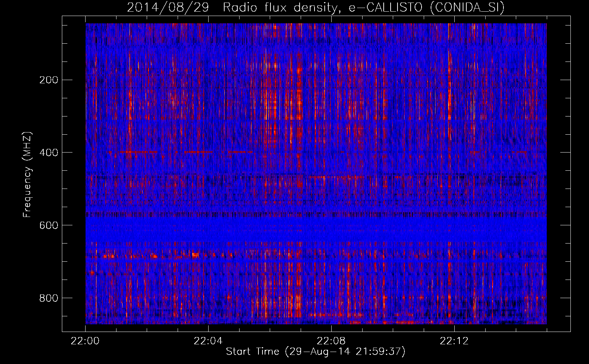Click the "Start Time (29-Aug-14 21:59:37)" label
The height and width of the screenshot is (364, 589).
point(316,352)
